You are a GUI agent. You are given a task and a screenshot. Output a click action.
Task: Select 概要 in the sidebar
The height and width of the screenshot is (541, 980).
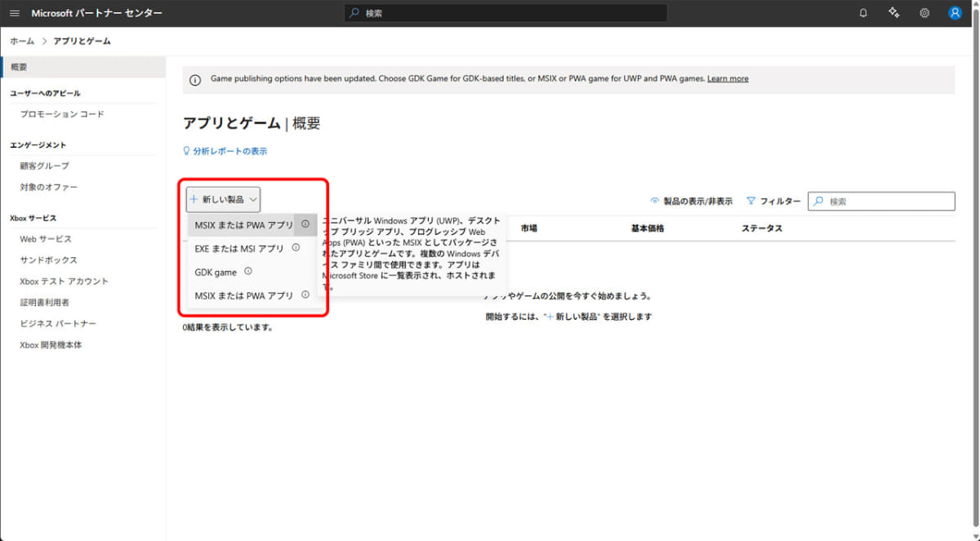(82, 67)
